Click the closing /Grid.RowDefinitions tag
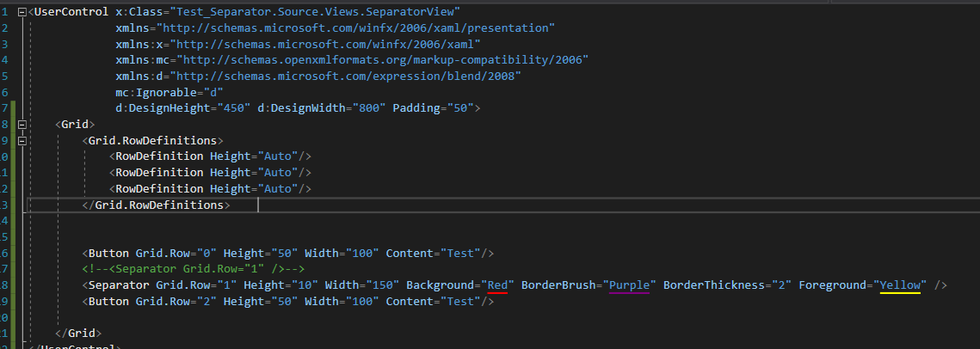Viewport: 980px width, 349px height. click(157, 205)
